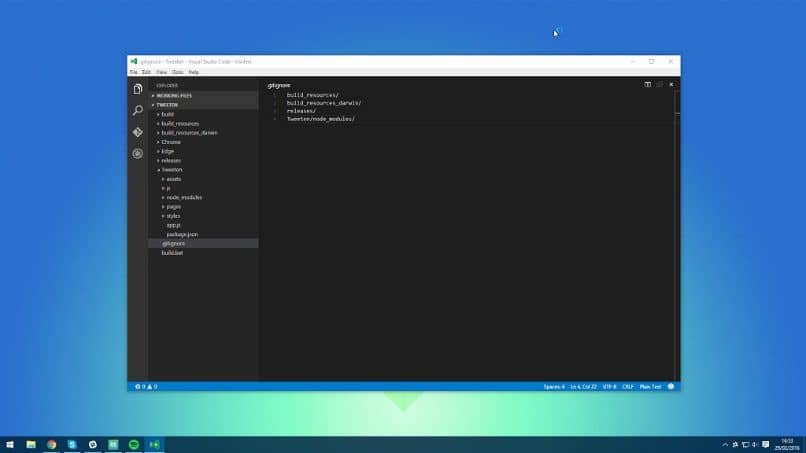Change the Plain Text language mode
Screen dimensions: 806x453
pyautogui.click(x=650, y=387)
